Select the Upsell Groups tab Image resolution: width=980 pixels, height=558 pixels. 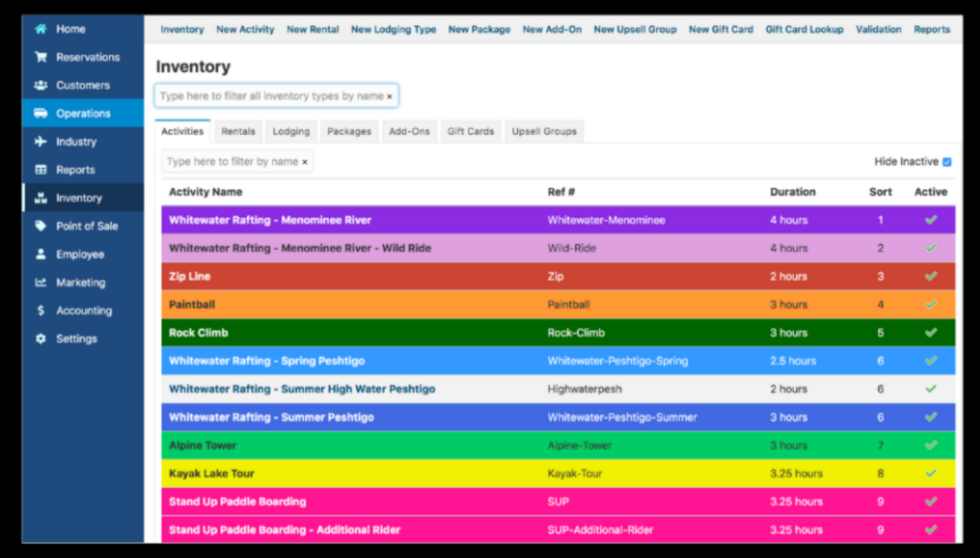point(544,131)
